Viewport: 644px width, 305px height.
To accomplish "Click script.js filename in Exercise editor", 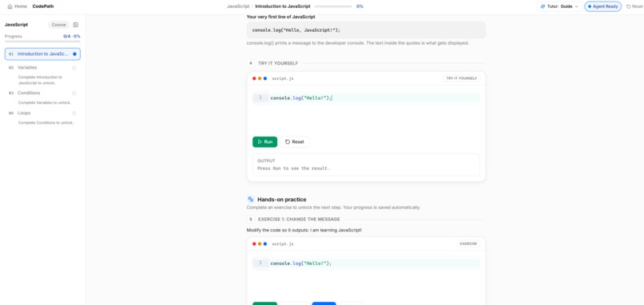I will [x=283, y=244].
